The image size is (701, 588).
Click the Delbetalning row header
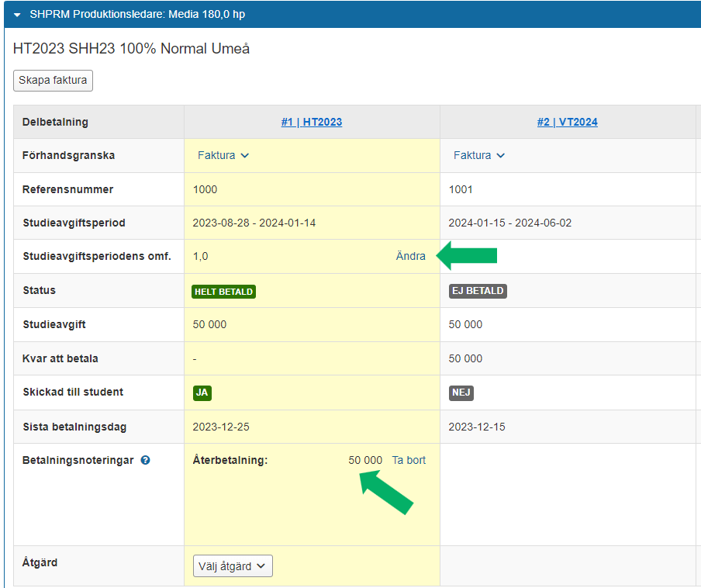click(55, 122)
